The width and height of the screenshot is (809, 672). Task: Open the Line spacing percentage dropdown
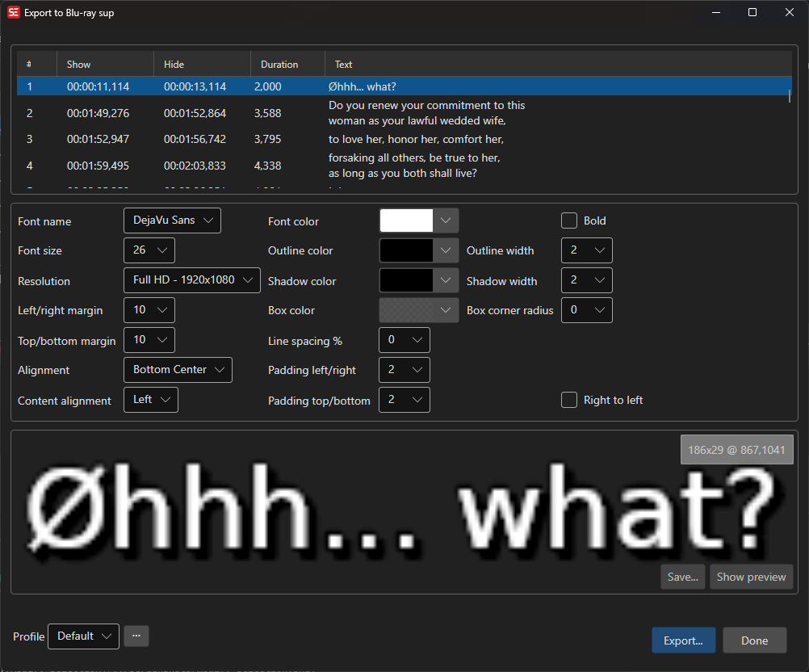point(404,339)
